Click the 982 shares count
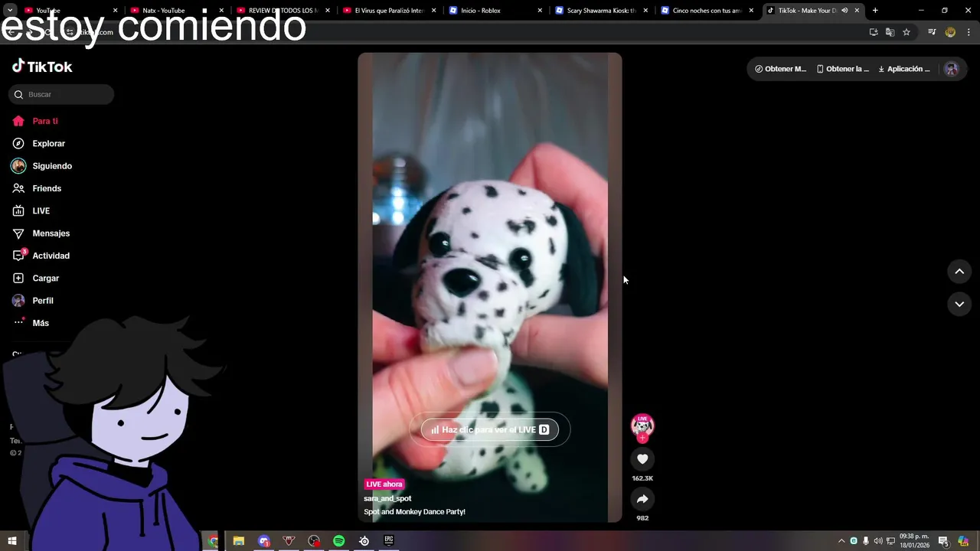Screen dimensions: 980x551 point(642,518)
